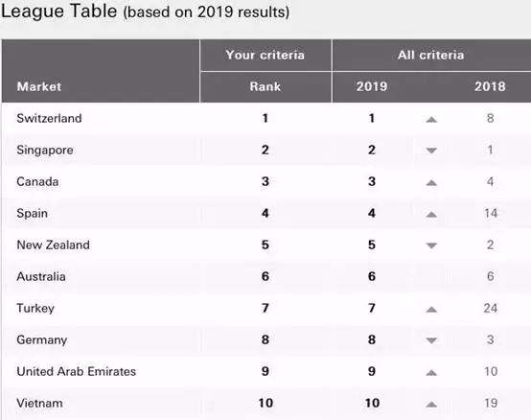Image resolution: width=531 pixels, height=420 pixels.
Task: Select the 2019 column header
Action: tap(372, 86)
